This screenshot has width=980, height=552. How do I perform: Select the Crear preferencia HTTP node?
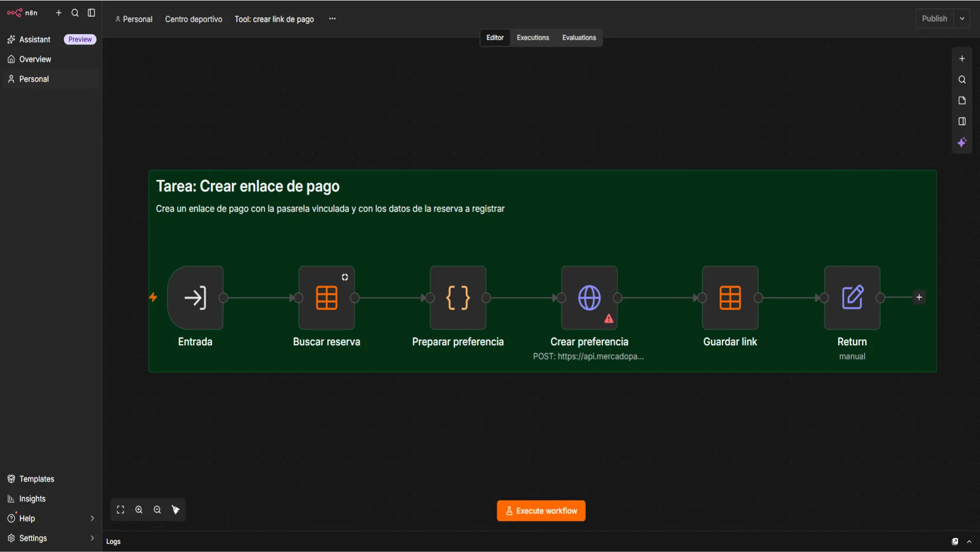tap(589, 298)
